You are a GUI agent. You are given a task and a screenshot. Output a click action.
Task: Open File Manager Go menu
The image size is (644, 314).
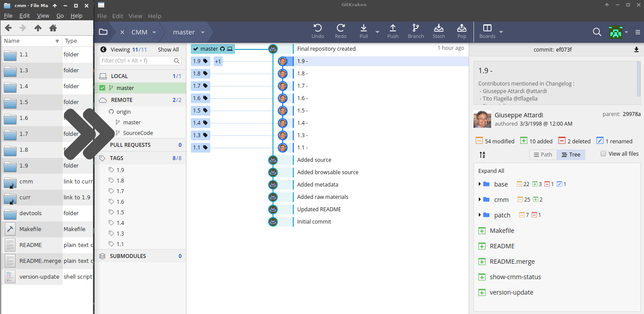tap(60, 15)
